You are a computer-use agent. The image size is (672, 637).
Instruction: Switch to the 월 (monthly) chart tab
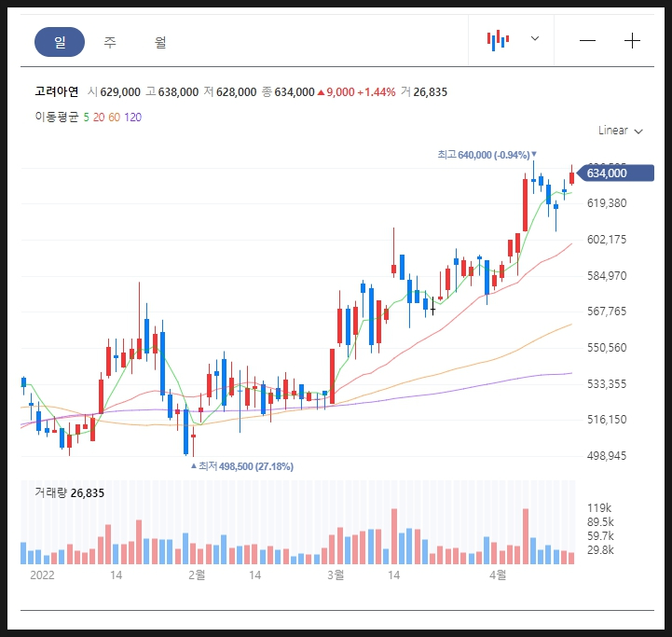point(160,42)
